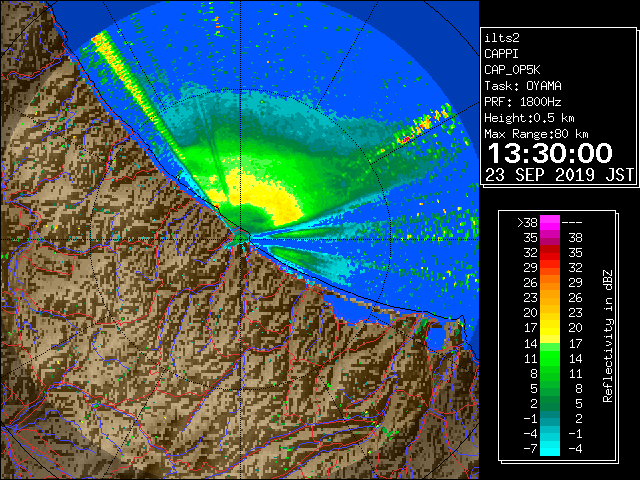Click the 'Height:0.5 km' line
The height and width of the screenshot is (480, 640).
click(529, 118)
